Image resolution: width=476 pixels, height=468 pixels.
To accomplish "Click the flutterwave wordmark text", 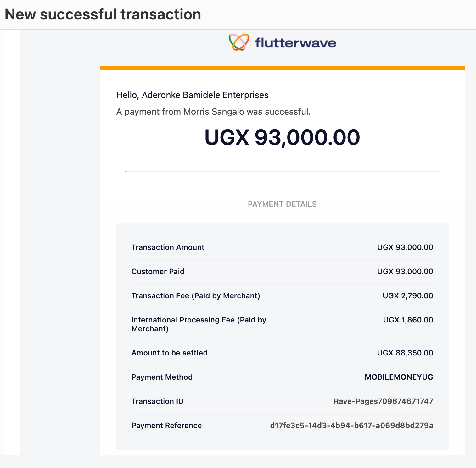I will click(295, 42).
